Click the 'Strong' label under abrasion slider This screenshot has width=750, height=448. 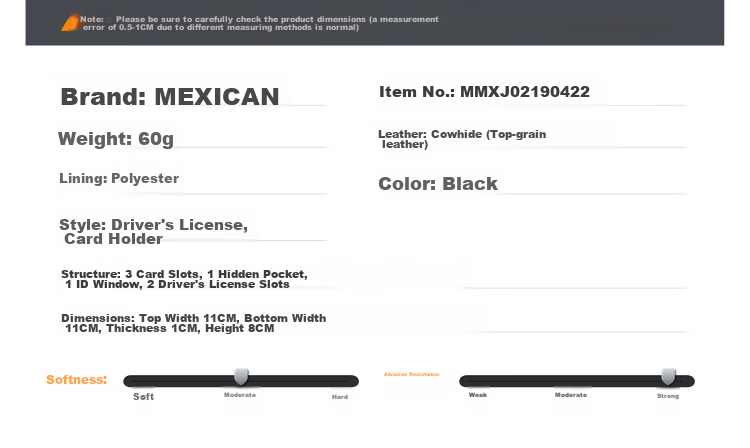click(668, 396)
